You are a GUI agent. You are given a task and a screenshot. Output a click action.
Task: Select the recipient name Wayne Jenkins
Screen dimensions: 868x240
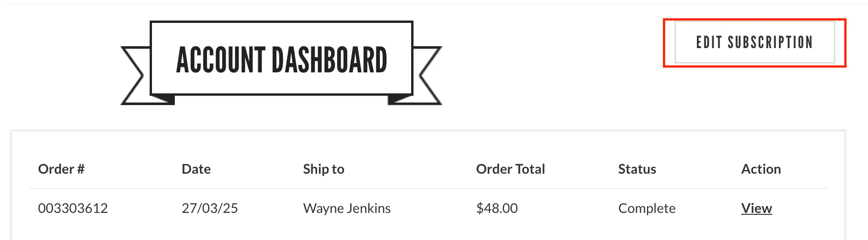coord(347,208)
